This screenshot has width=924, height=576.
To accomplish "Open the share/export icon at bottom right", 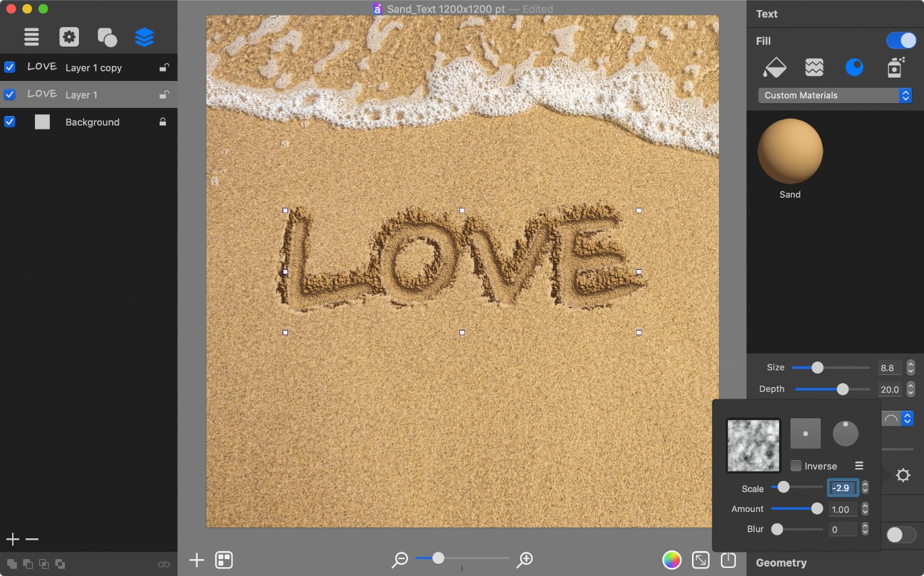I will pyautogui.click(x=728, y=560).
